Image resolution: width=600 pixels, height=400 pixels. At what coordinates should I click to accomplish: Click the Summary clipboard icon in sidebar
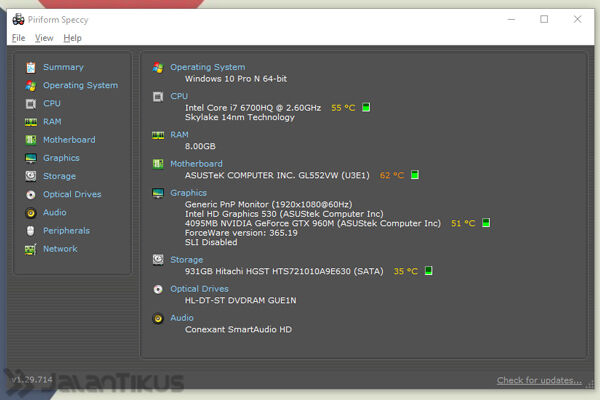tap(31, 68)
